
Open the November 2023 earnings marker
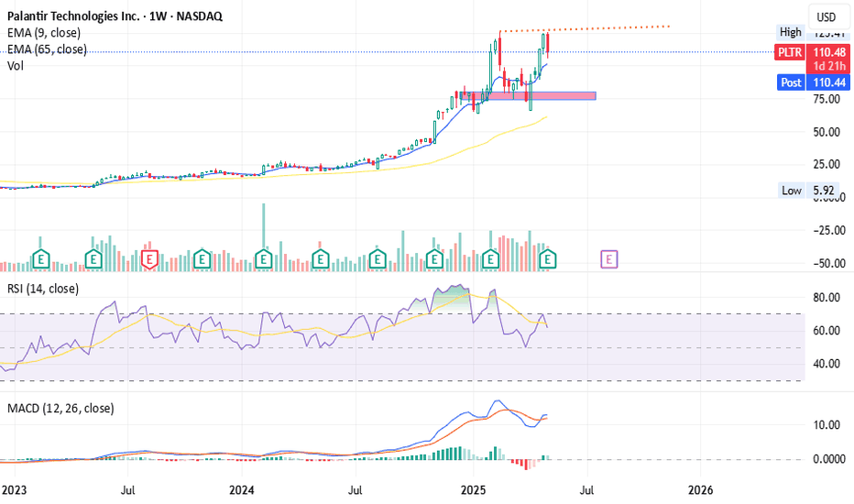coord(203,259)
